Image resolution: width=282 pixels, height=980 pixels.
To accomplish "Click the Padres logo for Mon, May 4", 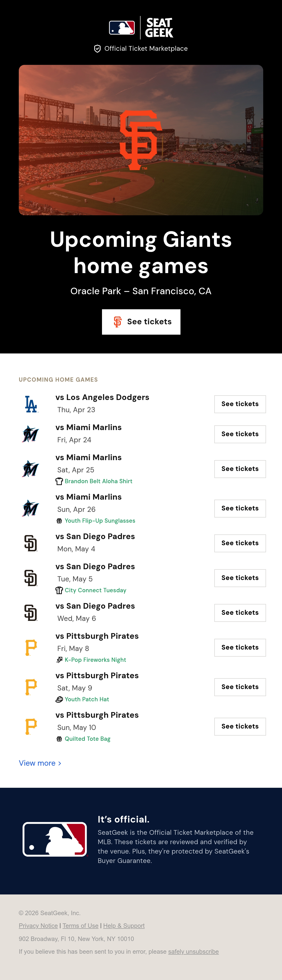I will pyautogui.click(x=31, y=543).
